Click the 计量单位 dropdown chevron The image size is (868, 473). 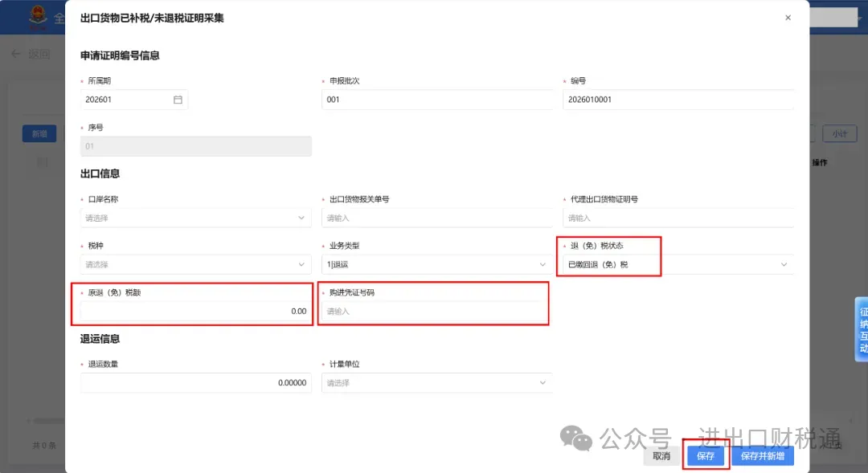click(542, 383)
